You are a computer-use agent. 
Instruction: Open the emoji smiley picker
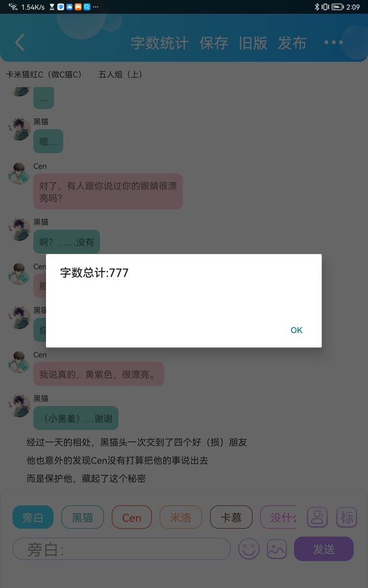(248, 550)
